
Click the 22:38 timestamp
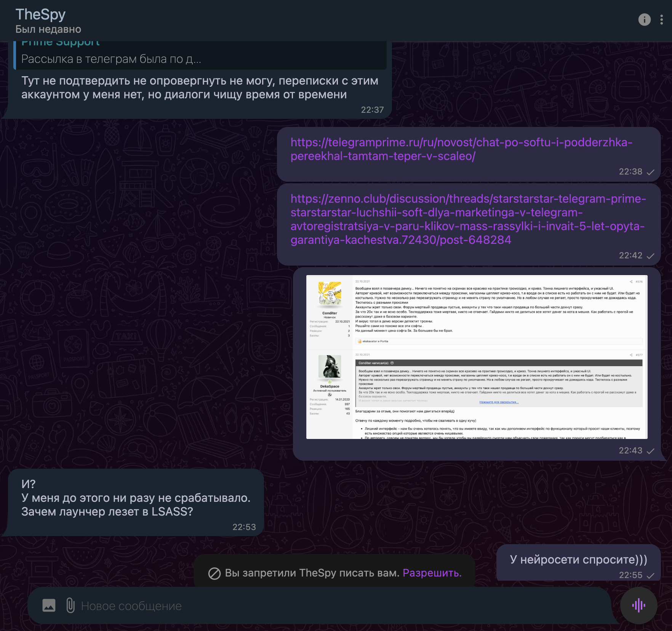pyautogui.click(x=630, y=171)
